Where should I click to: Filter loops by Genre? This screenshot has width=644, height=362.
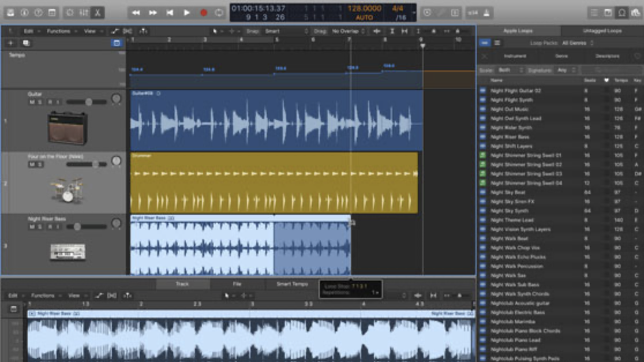pos(561,57)
